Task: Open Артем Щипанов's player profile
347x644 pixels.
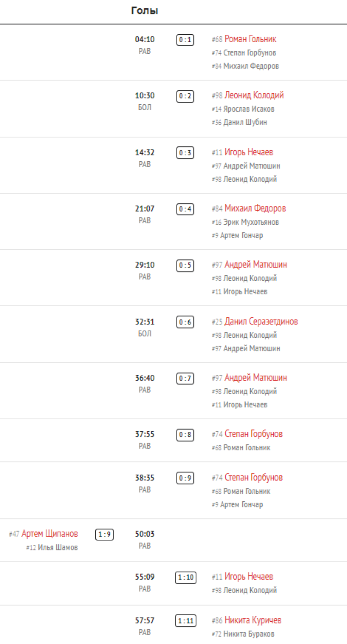Action: tap(50, 534)
